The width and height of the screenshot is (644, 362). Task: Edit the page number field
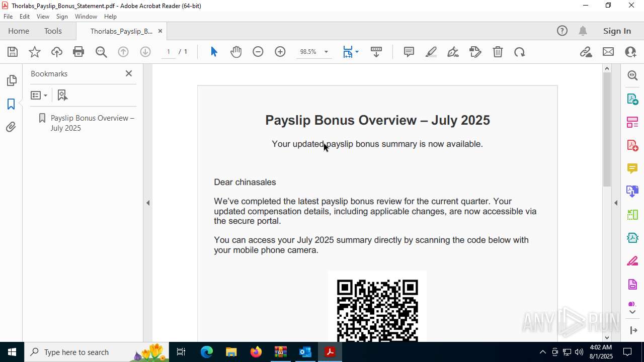point(169,52)
